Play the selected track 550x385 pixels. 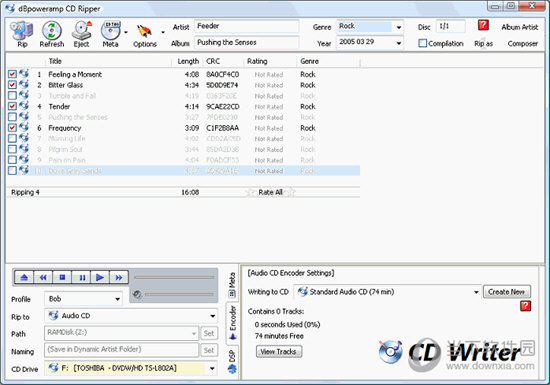click(100, 277)
